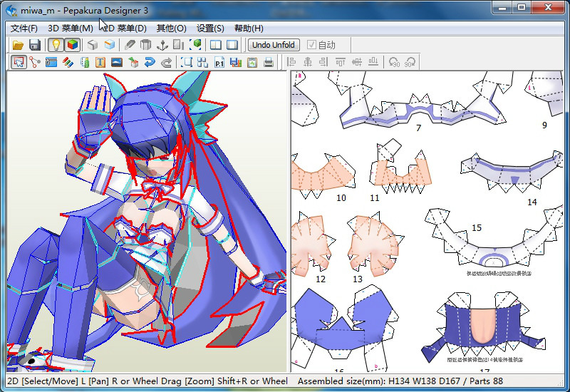Select the colored pencils edge color tool
This screenshot has width=570, height=392.
tap(68, 63)
